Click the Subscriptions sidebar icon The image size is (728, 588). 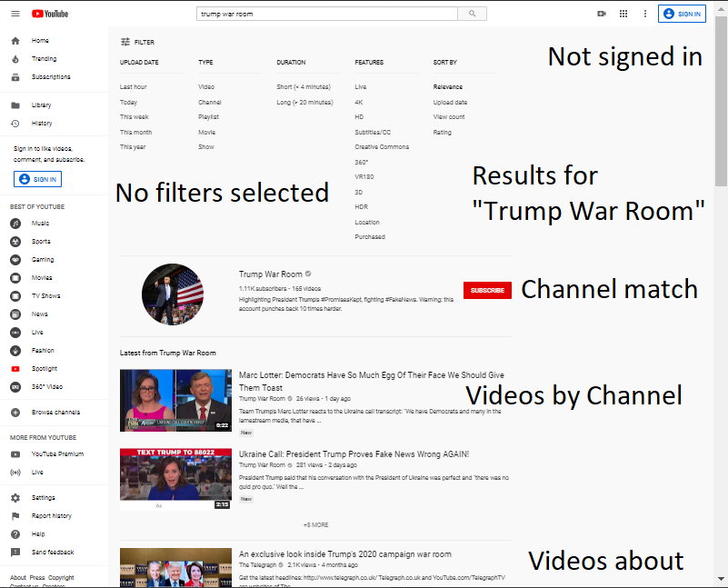[x=15, y=77]
